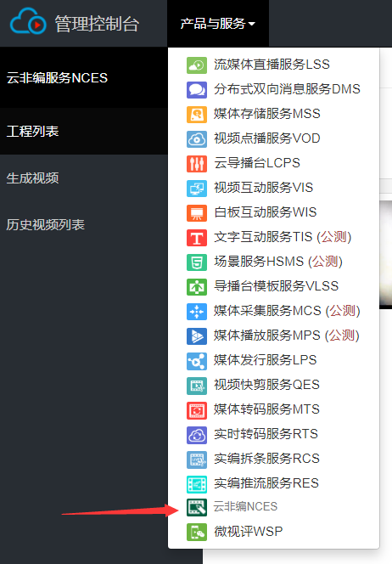Select 视频互动服务VIS menu entry
The image size is (392, 564).
pyautogui.click(x=263, y=188)
